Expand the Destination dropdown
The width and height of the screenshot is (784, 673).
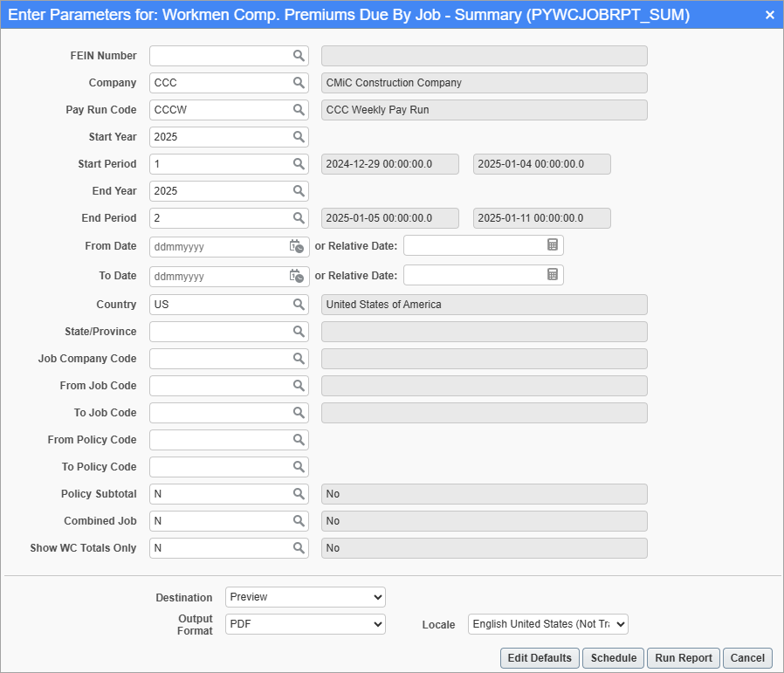tap(305, 597)
